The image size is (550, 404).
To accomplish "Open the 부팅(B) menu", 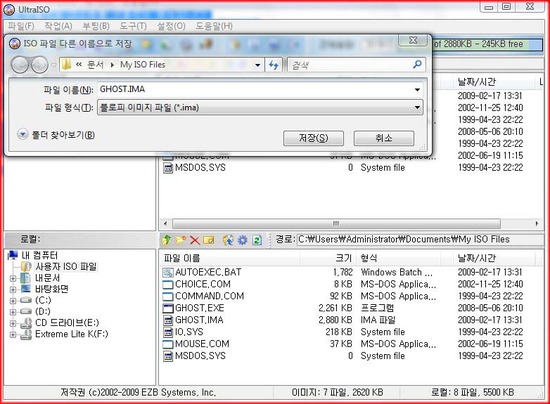I will [96, 26].
